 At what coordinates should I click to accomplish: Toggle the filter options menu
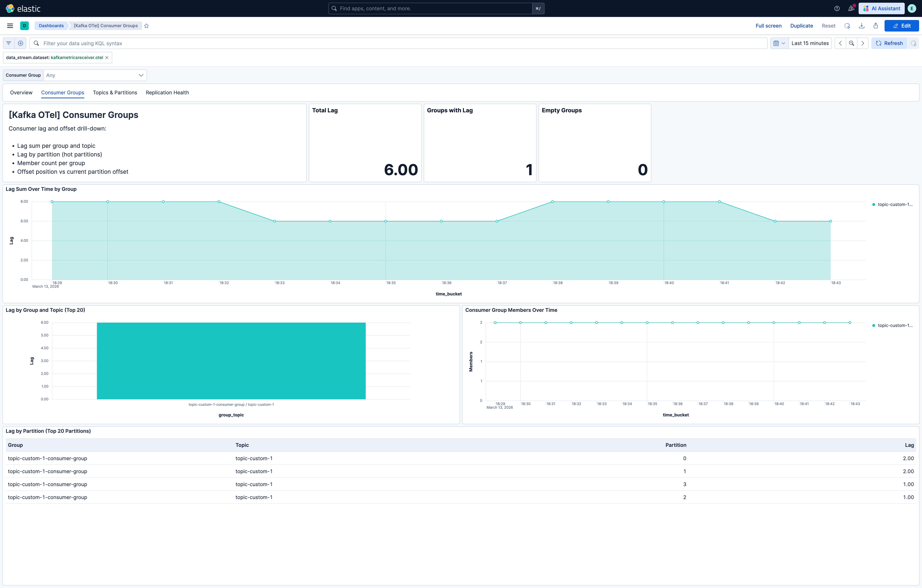tap(9, 43)
